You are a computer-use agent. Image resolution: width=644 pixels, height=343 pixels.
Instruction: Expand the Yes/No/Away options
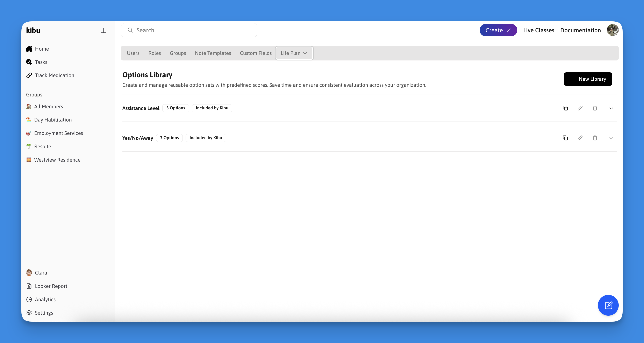click(x=611, y=138)
